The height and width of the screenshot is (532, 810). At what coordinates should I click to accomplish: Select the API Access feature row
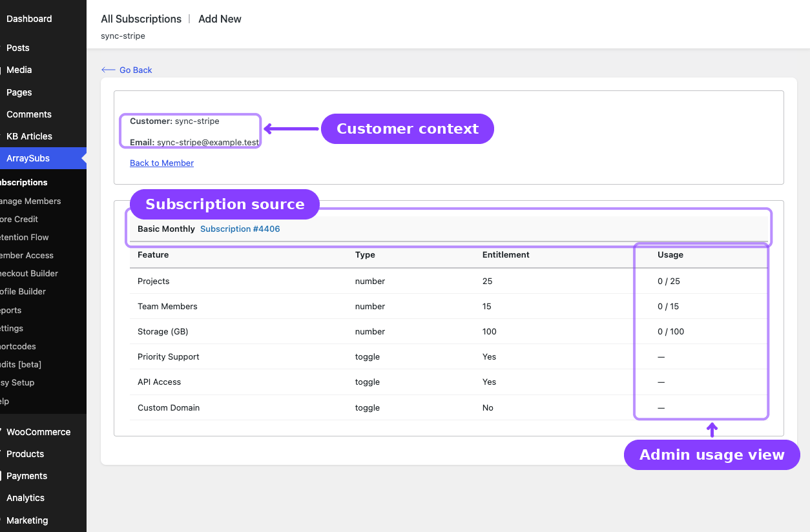point(448,382)
